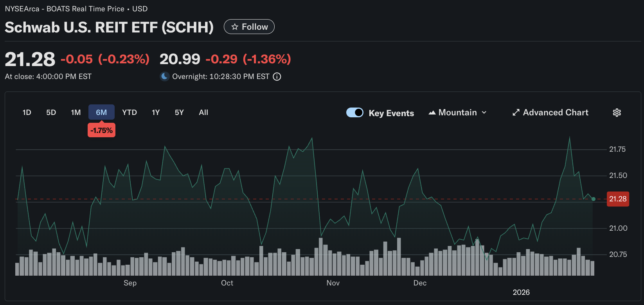Click the 20.75 price axis label
The image size is (644, 305).
618,255
